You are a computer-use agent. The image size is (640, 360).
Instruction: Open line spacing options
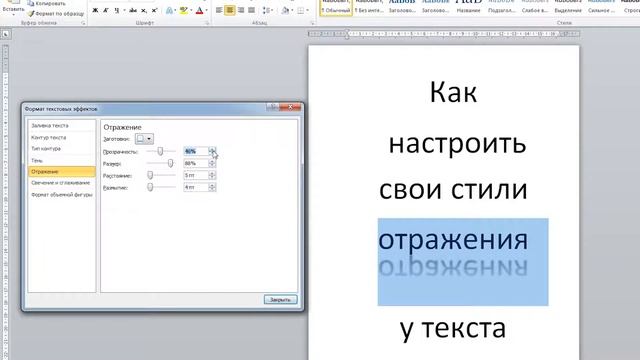(x=267, y=10)
